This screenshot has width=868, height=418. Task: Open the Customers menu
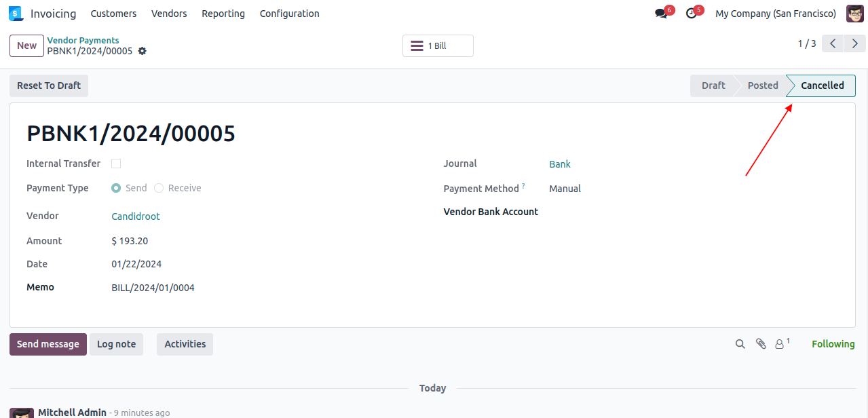coord(113,14)
